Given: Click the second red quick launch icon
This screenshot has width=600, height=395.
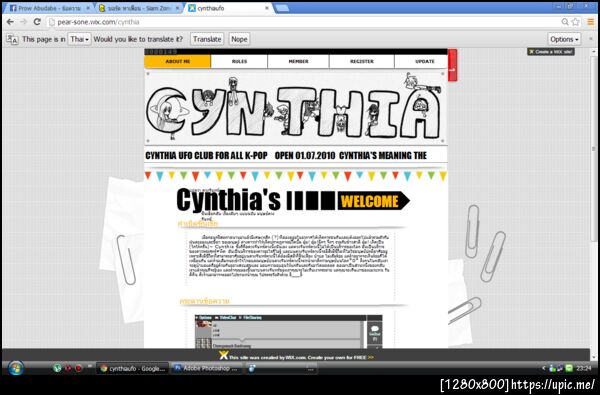Looking at the screenshot, I should tap(79, 368).
